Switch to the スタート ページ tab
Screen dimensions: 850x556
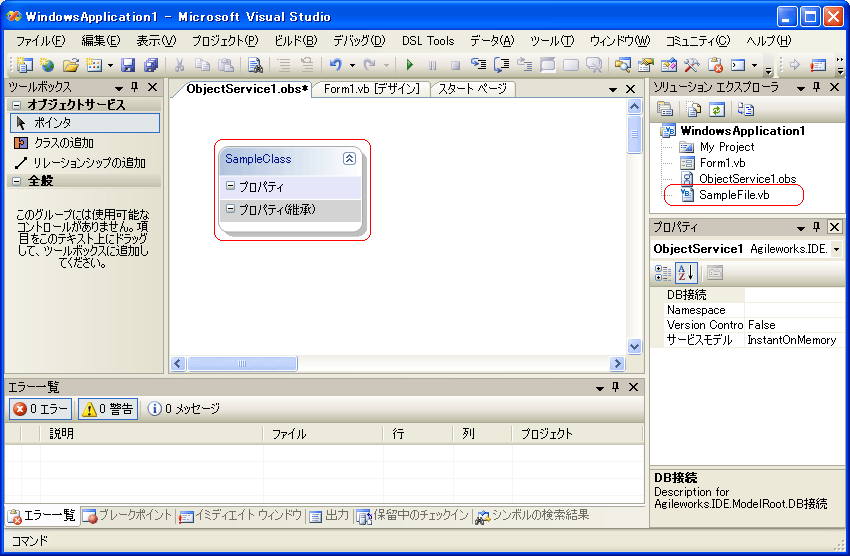click(472, 89)
